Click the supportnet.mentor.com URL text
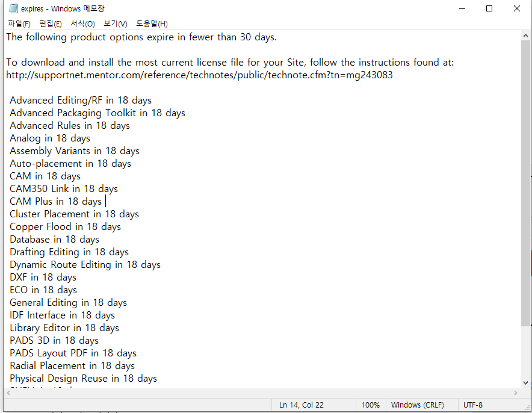The image size is (532, 413). (199, 75)
